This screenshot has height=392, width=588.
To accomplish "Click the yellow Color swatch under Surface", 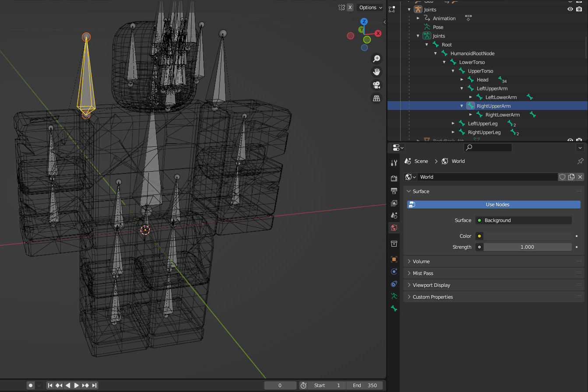I will coord(479,236).
